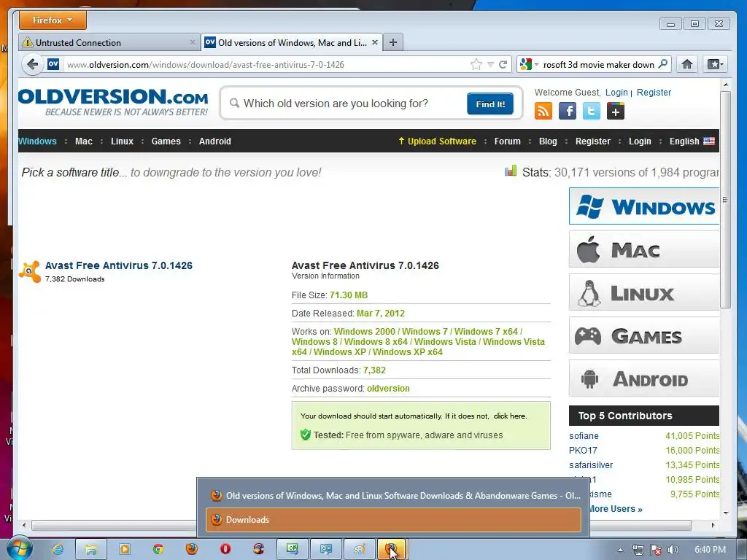Image resolution: width=747 pixels, height=560 pixels.
Task: Go back with the browser back arrow
Action: pyautogui.click(x=32, y=64)
